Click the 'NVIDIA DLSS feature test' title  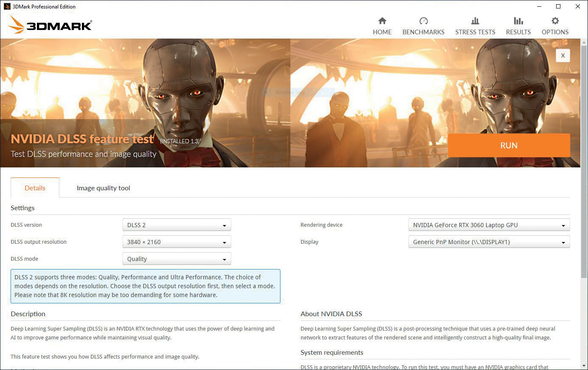pos(82,139)
